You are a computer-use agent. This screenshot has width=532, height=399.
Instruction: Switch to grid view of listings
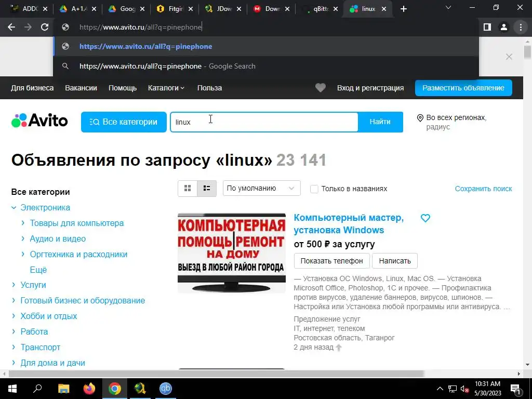click(187, 188)
